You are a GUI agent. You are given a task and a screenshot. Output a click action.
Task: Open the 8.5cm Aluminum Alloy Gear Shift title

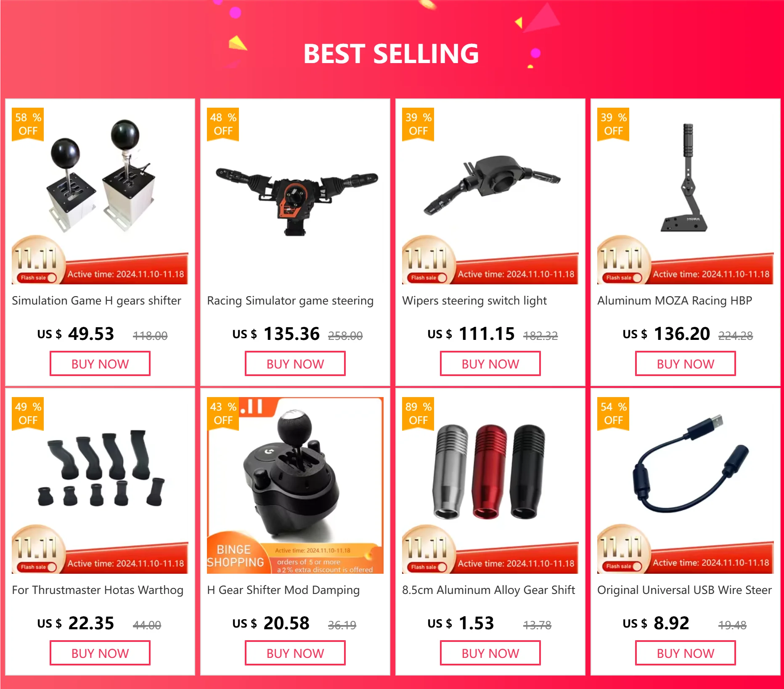(x=489, y=590)
